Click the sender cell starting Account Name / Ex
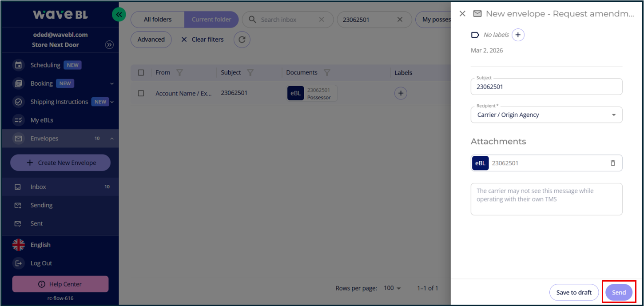Image resolution: width=644 pixels, height=306 pixels. tap(183, 93)
